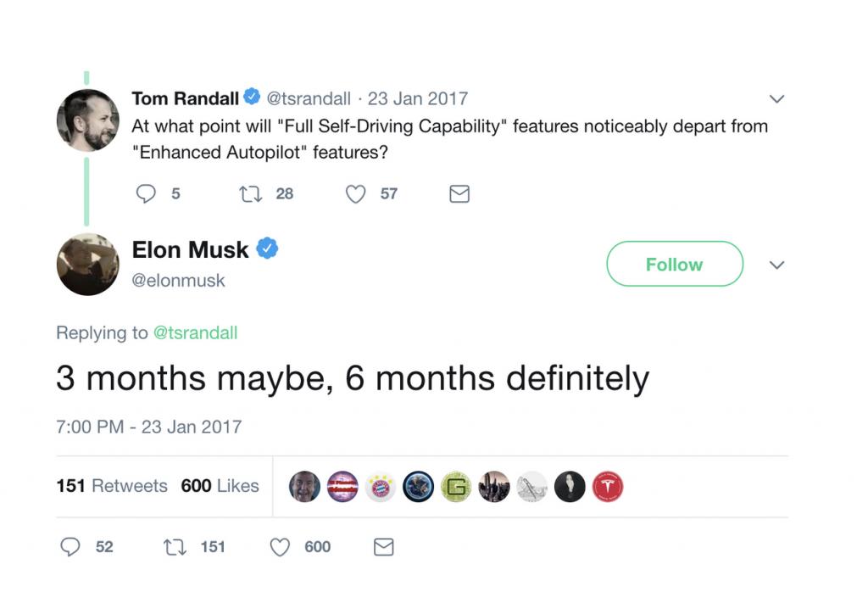Open the Bayern Munich logo liker avatar

381,487
